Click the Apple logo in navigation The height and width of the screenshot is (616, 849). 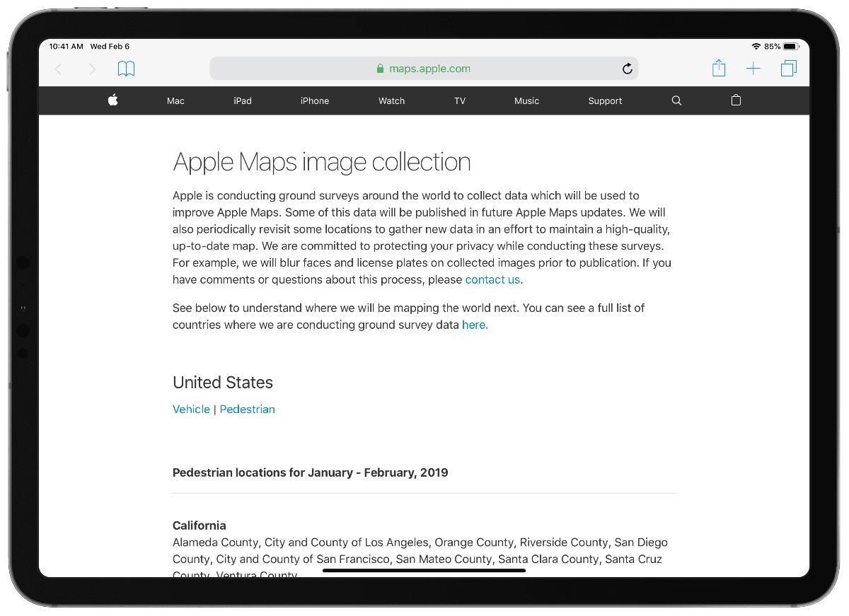click(x=112, y=100)
